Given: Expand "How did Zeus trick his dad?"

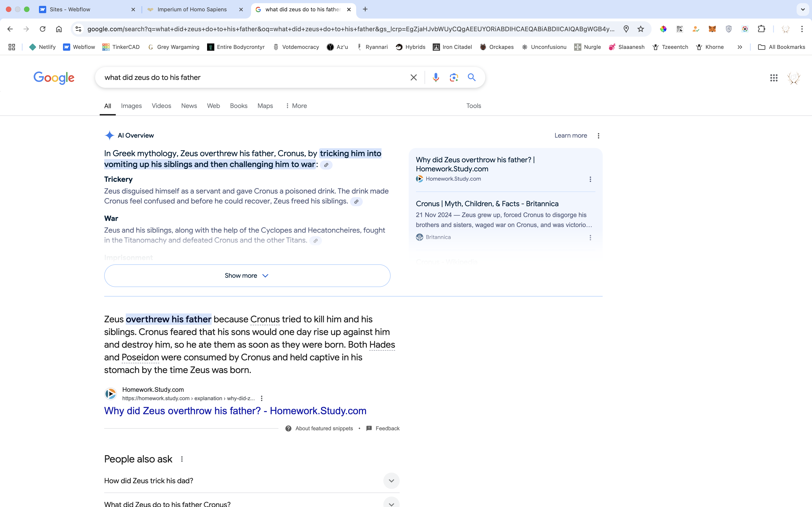Looking at the screenshot, I should click(x=391, y=481).
